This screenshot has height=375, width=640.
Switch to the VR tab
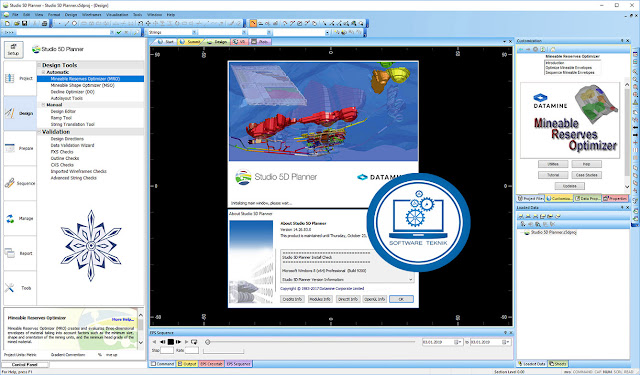point(239,42)
